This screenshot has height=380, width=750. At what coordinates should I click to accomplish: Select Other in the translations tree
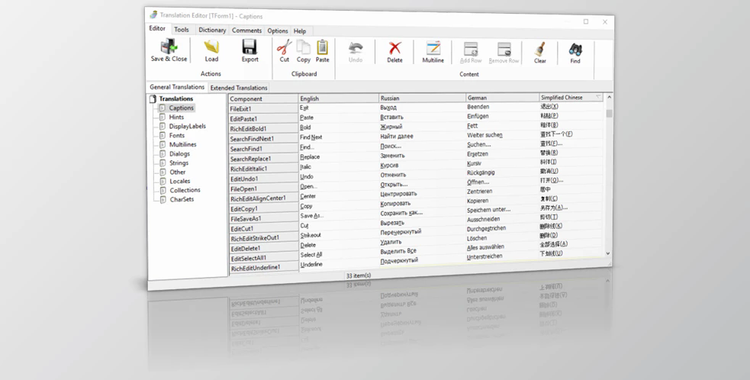click(x=177, y=172)
